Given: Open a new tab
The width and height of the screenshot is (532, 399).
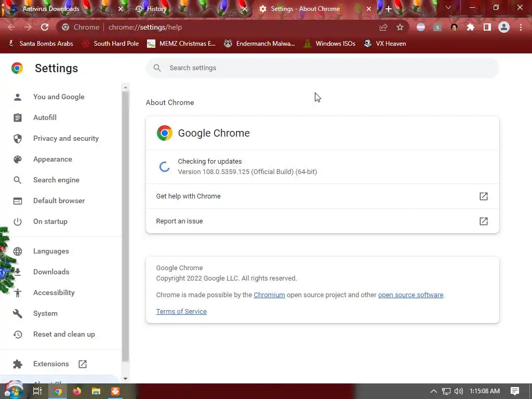Looking at the screenshot, I should point(389,9).
